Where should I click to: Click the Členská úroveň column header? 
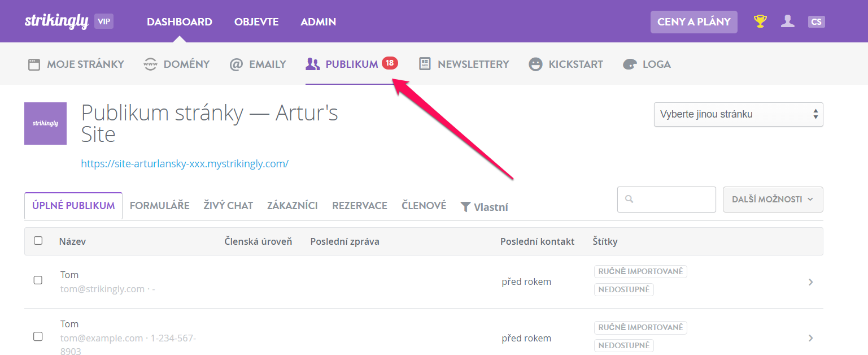tap(258, 241)
